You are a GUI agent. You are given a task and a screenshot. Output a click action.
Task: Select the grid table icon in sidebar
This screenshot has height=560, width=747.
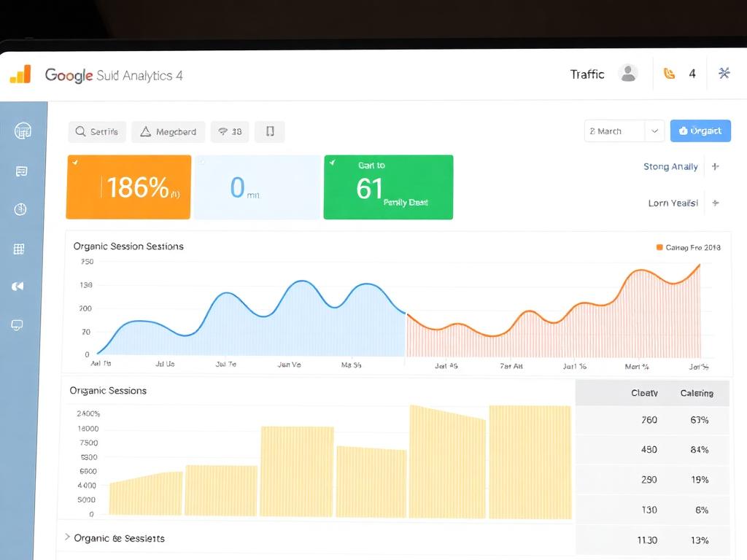pos(19,249)
